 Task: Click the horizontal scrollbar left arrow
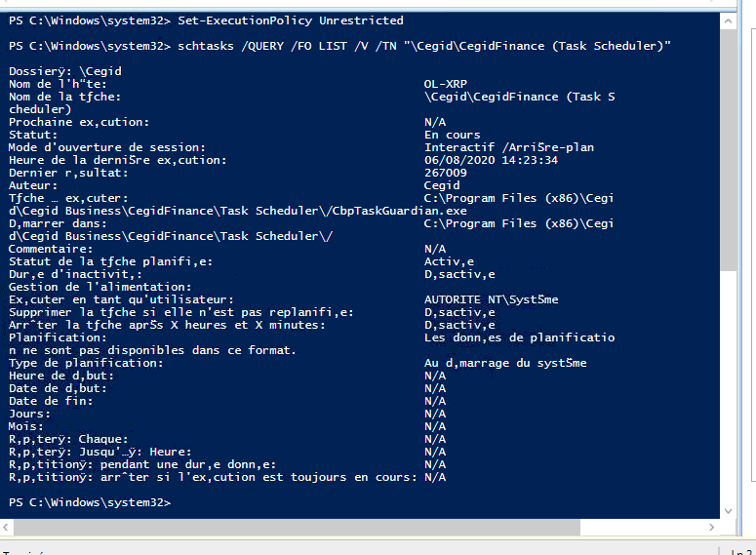coord(8,527)
